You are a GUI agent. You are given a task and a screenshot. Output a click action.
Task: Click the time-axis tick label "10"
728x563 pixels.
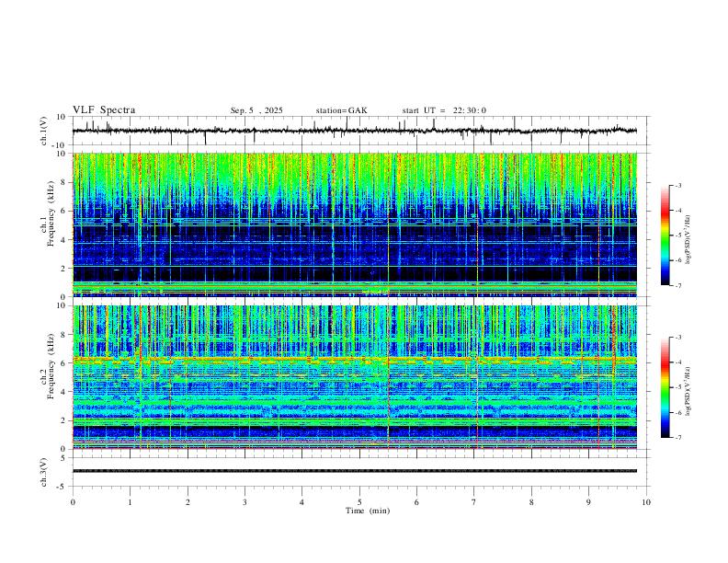pyautogui.click(x=646, y=502)
